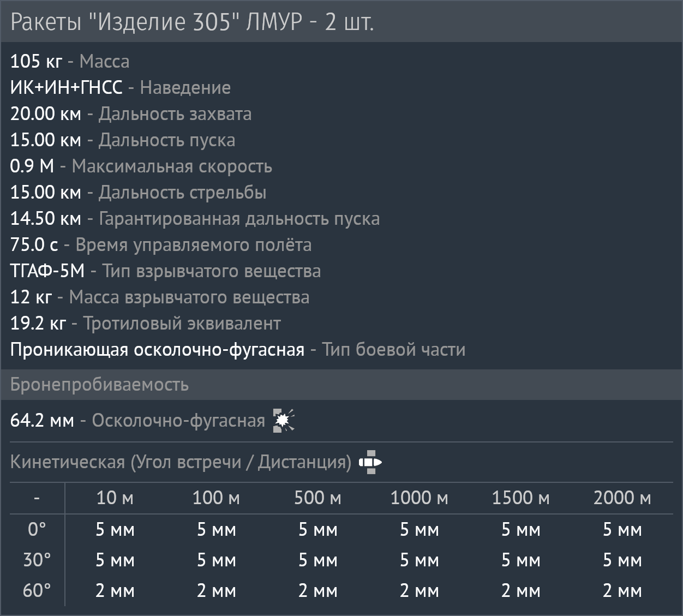This screenshot has height=616, width=683.
Task: Click the kinetic projectile icon
Action: 370,462
